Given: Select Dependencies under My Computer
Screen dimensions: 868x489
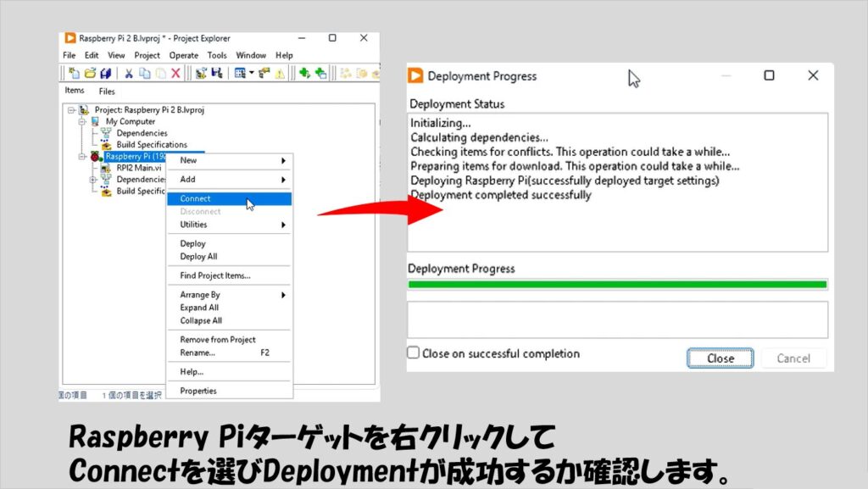Looking at the screenshot, I should coord(142,133).
